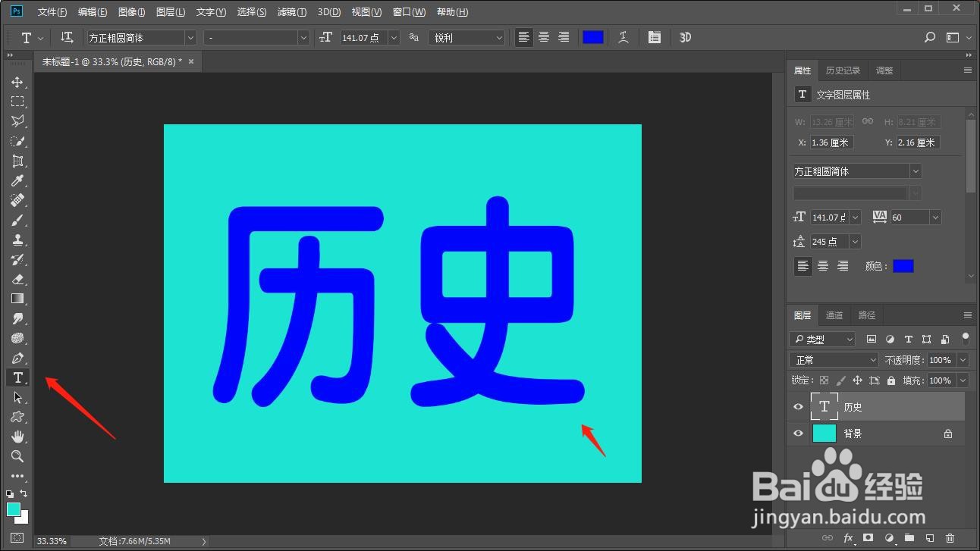Toggle the shape layer filter
Image resolution: width=980 pixels, height=551 pixels.
926,339
